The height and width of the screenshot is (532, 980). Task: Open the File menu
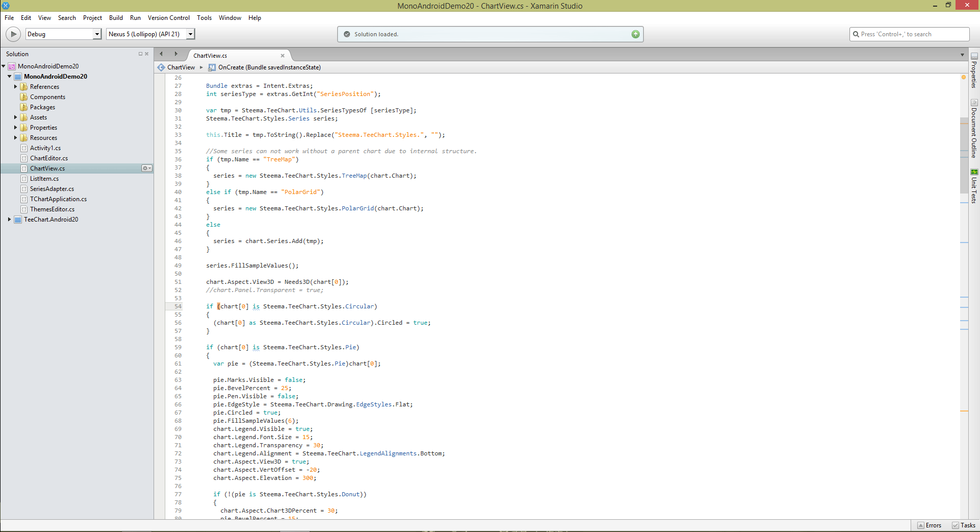click(x=9, y=18)
